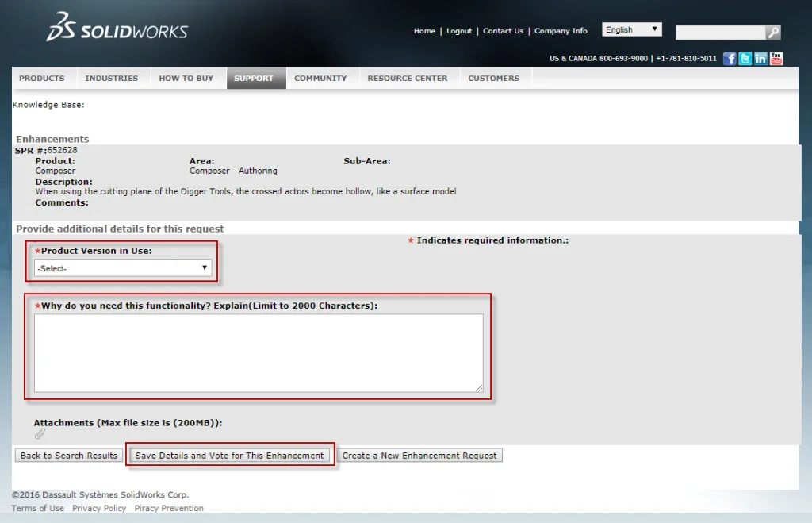Open the Privacy Policy link
Image resolution: width=812 pixels, height=523 pixels.
point(99,508)
